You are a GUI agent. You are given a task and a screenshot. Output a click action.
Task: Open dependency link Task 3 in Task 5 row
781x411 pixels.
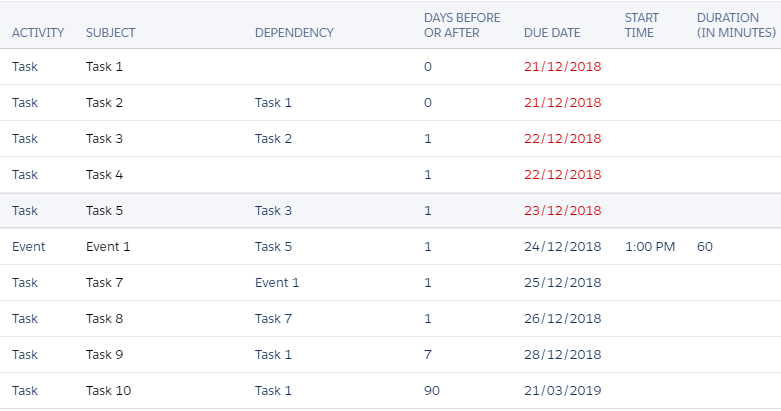273,210
